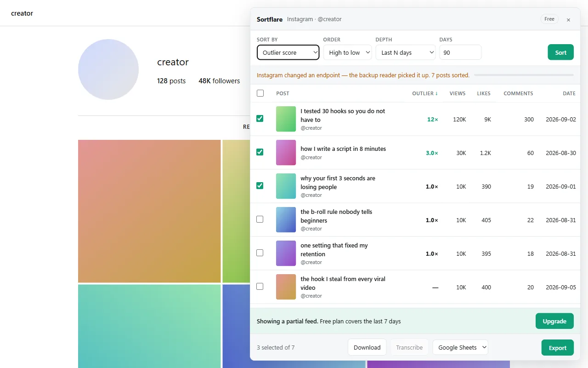Click the 48K followers stat

click(x=219, y=81)
